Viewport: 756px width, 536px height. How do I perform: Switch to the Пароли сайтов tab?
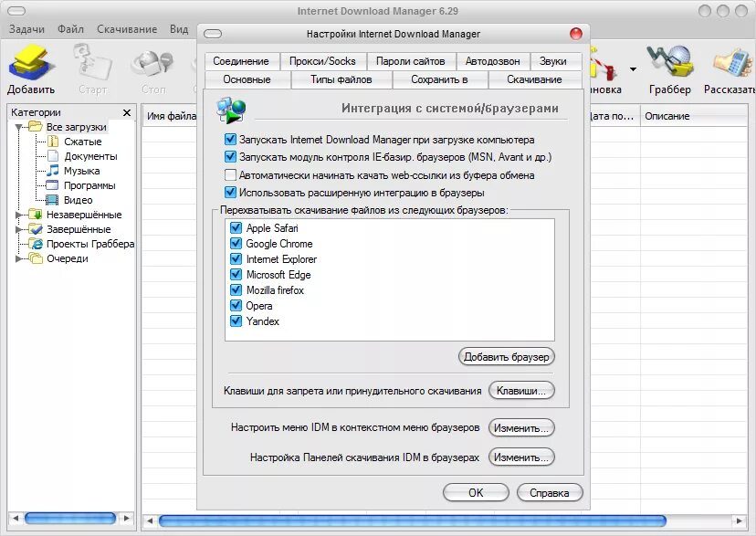tap(410, 61)
